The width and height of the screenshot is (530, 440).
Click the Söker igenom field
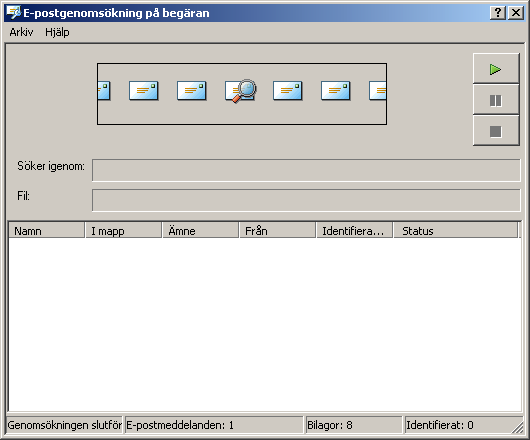pyautogui.click(x=306, y=170)
